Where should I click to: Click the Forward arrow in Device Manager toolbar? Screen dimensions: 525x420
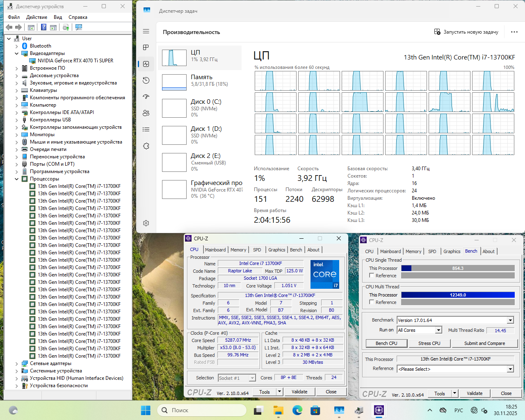[x=18, y=27]
